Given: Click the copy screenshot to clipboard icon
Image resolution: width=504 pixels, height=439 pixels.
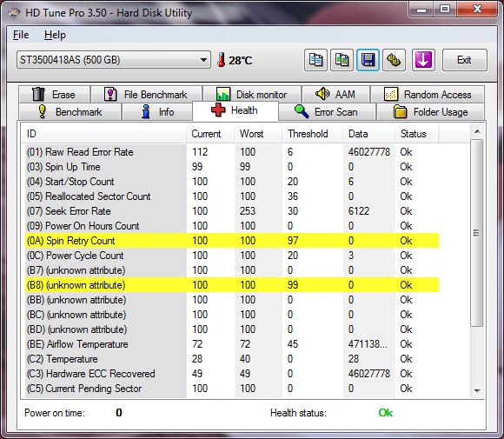Looking at the screenshot, I should click(342, 60).
